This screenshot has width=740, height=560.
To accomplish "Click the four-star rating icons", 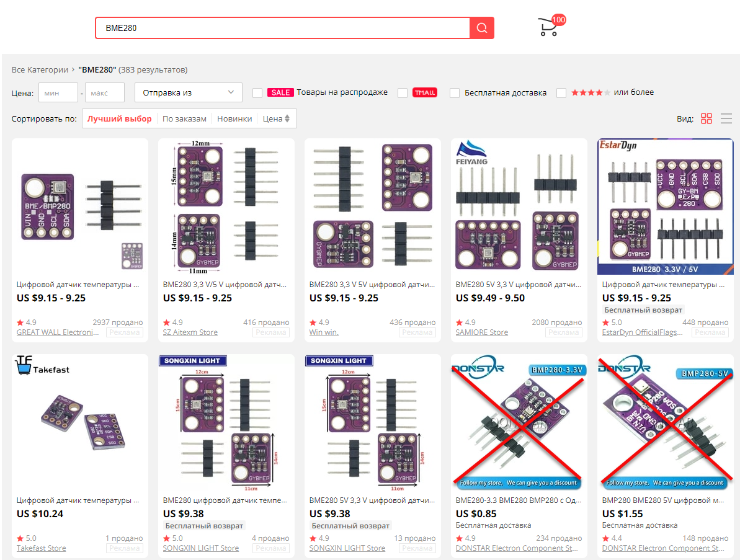I will [591, 92].
